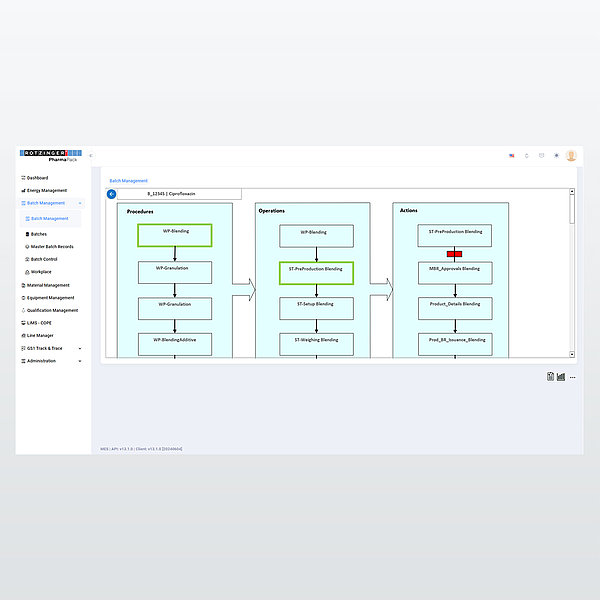This screenshot has height=600, width=600.
Task: Collapse the sidebar with the chevron
Action: (x=91, y=156)
